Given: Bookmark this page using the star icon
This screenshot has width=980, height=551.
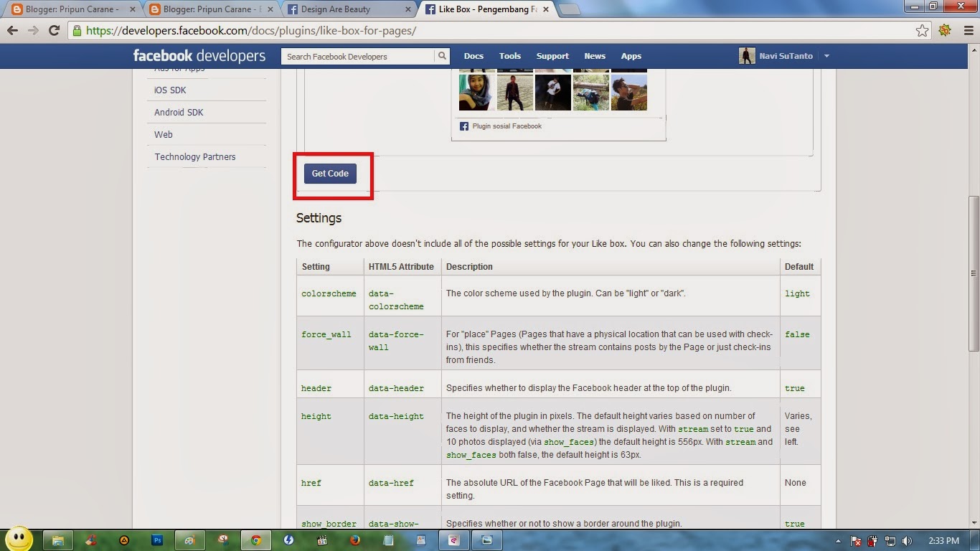Looking at the screenshot, I should [924, 30].
